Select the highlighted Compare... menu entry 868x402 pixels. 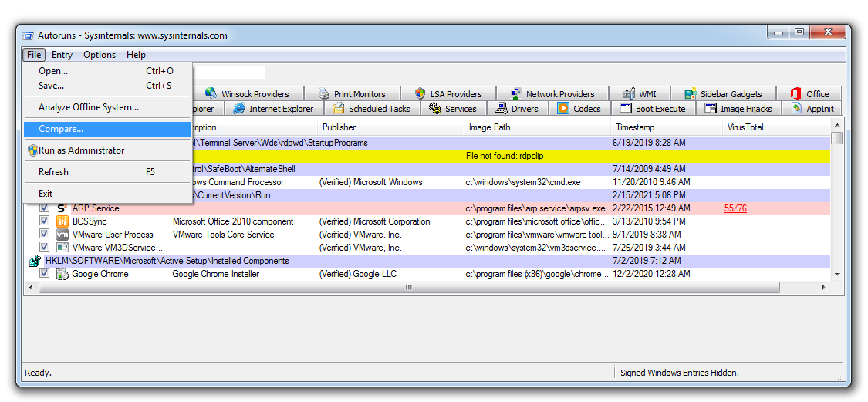tap(106, 129)
